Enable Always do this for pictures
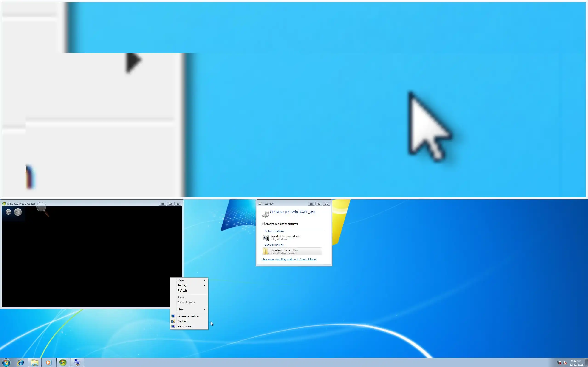 [263, 224]
